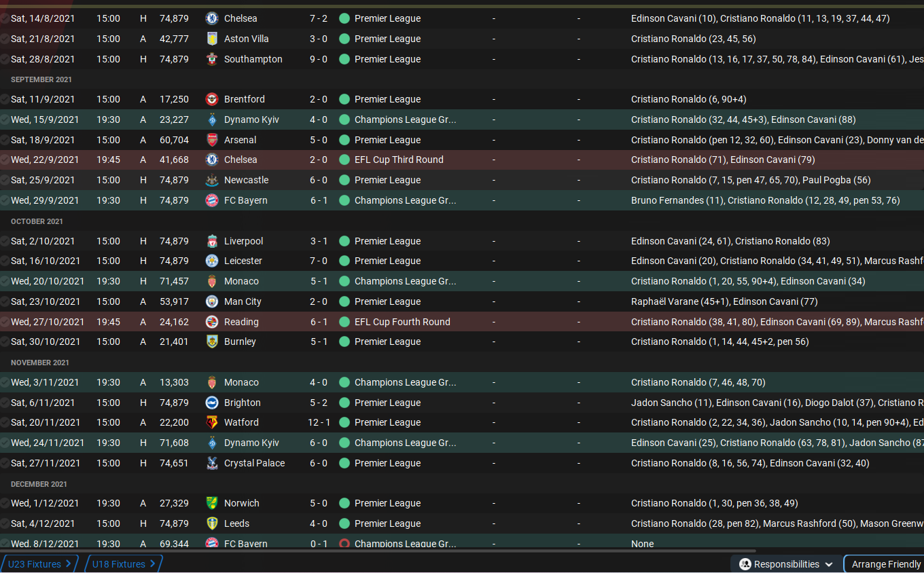Click the Arrange Friendly button
Viewport: 924px width, 573px height.
[886, 564]
